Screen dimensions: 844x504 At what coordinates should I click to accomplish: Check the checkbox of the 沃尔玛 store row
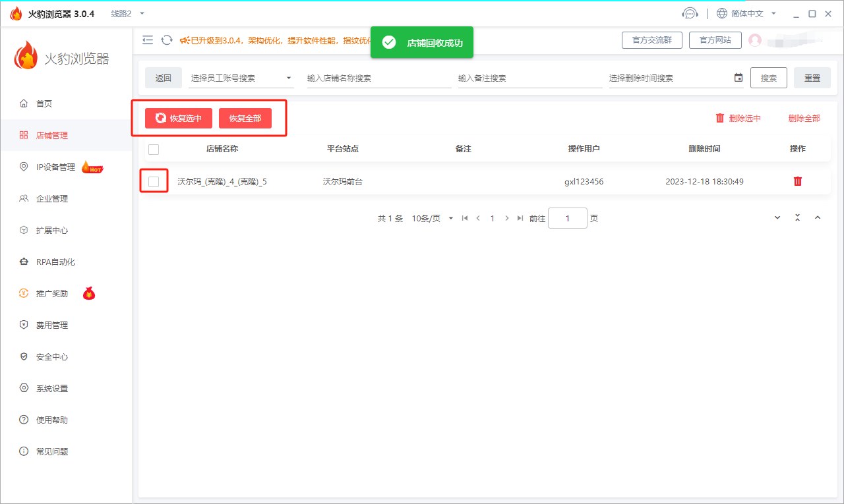click(154, 181)
